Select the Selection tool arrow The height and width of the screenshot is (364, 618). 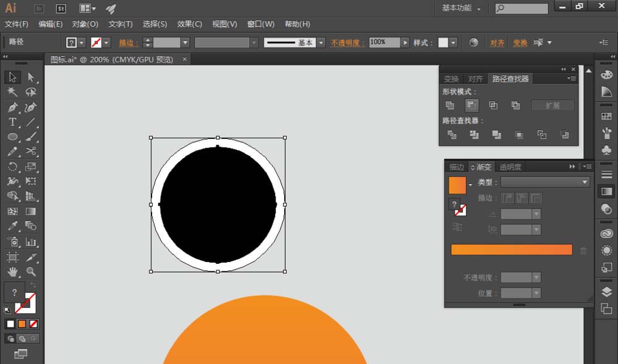pyautogui.click(x=12, y=77)
